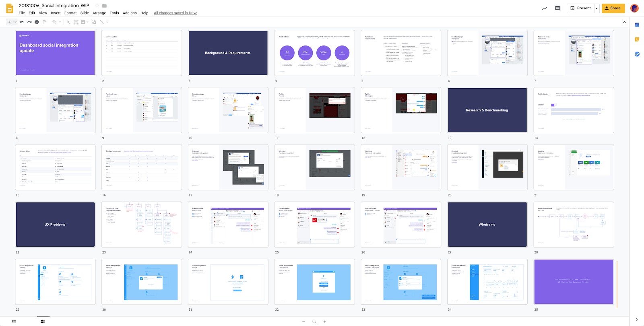Open the File menu
The height and width of the screenshot is (326, 644).
coord(22,13)
